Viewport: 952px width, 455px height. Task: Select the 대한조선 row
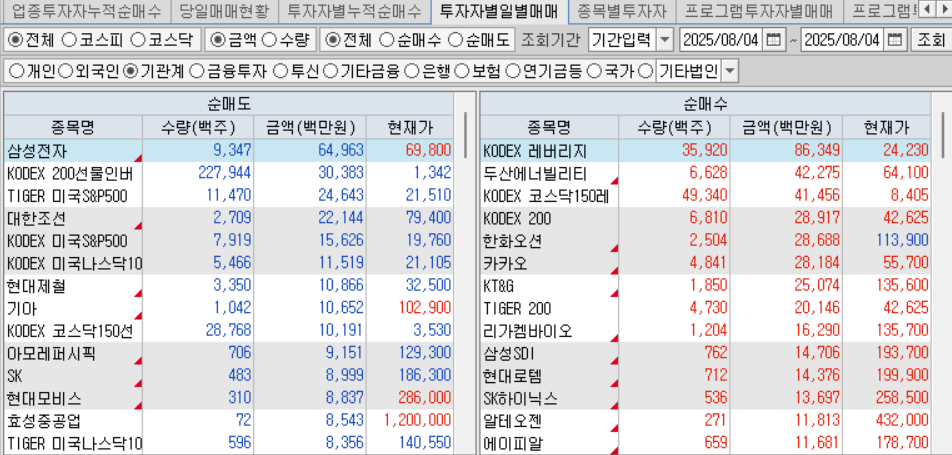(228, 218)
